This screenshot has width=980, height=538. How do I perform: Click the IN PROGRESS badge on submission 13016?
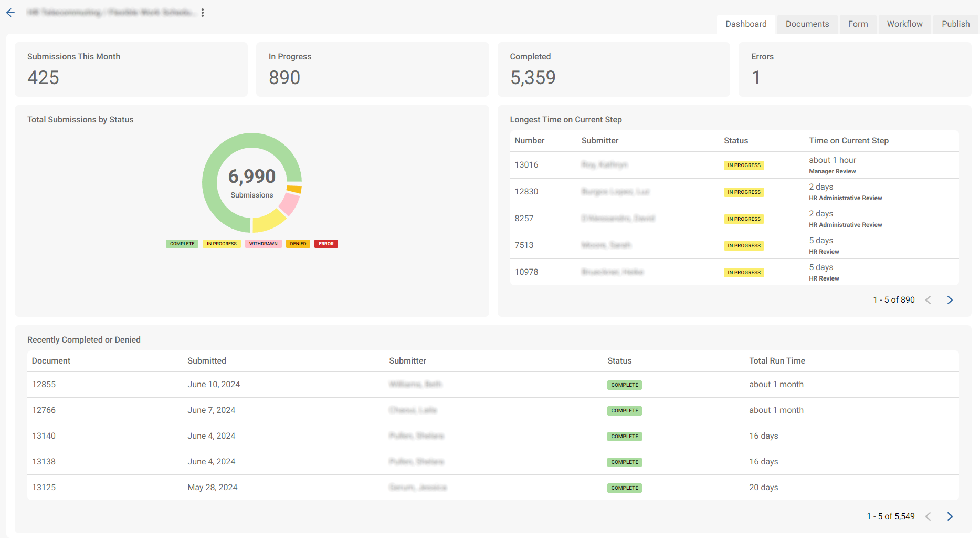point(743,165)
